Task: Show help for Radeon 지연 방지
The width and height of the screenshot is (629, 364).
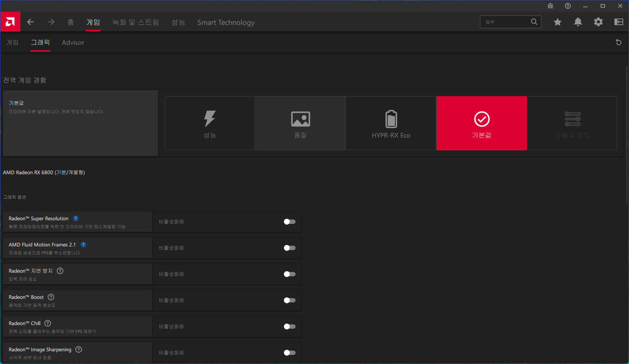Action: pyautogui.click(x=60, y=271)
